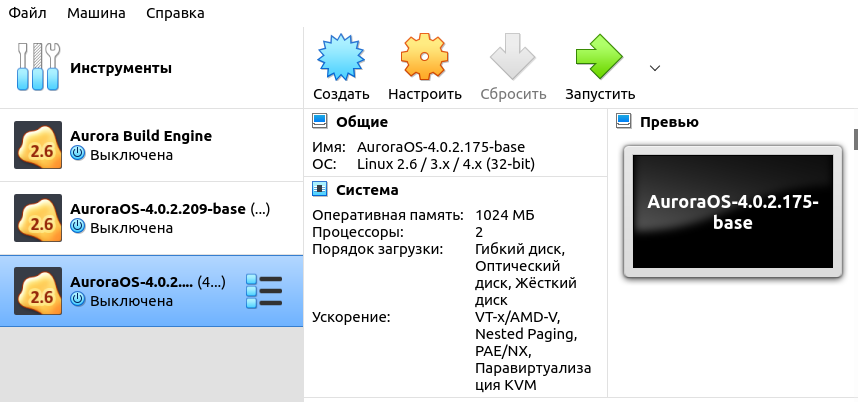858x402 pixels.
Task: Click the 1024 МБ memory value
Action: pyautogui.click(x=505, y=215)
